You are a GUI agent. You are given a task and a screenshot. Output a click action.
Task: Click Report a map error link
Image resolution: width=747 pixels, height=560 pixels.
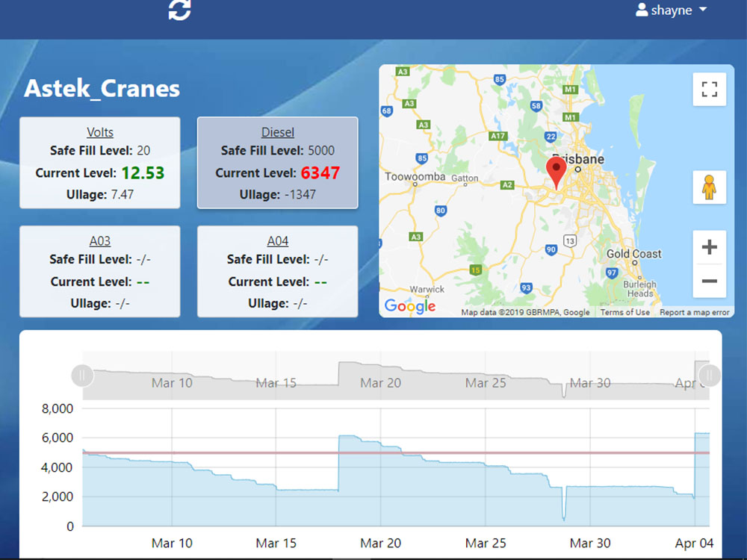click(694, 312)
